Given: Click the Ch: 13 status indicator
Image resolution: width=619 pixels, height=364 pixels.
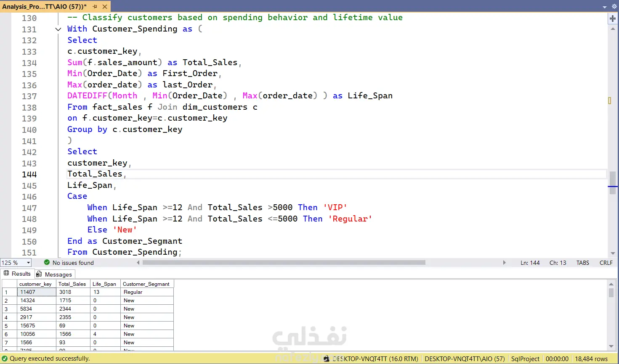Looking at the screenshot, I should click(558, 263).
